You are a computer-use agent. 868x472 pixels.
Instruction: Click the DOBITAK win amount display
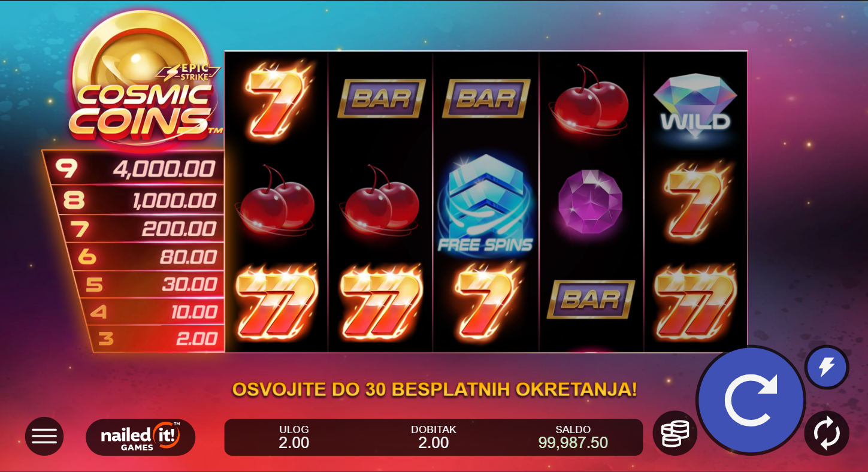click(x=434, y=437)
